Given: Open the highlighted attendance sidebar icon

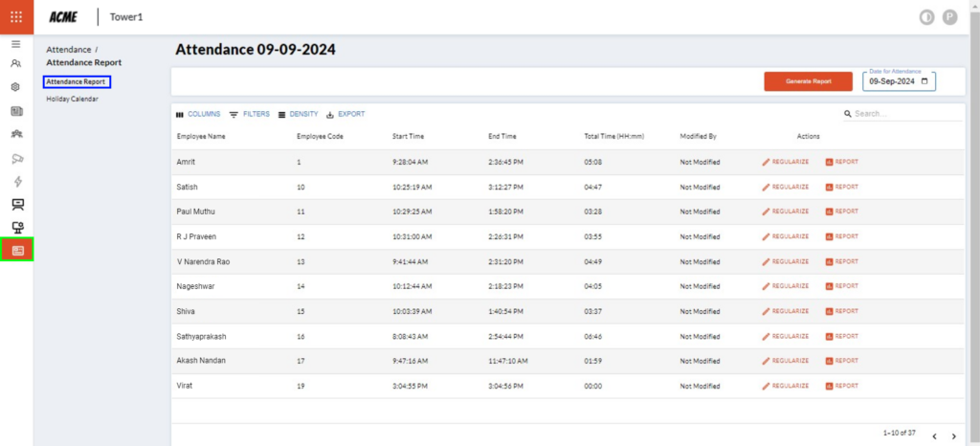Looking at the screenshot, I should tap(17, 250).
